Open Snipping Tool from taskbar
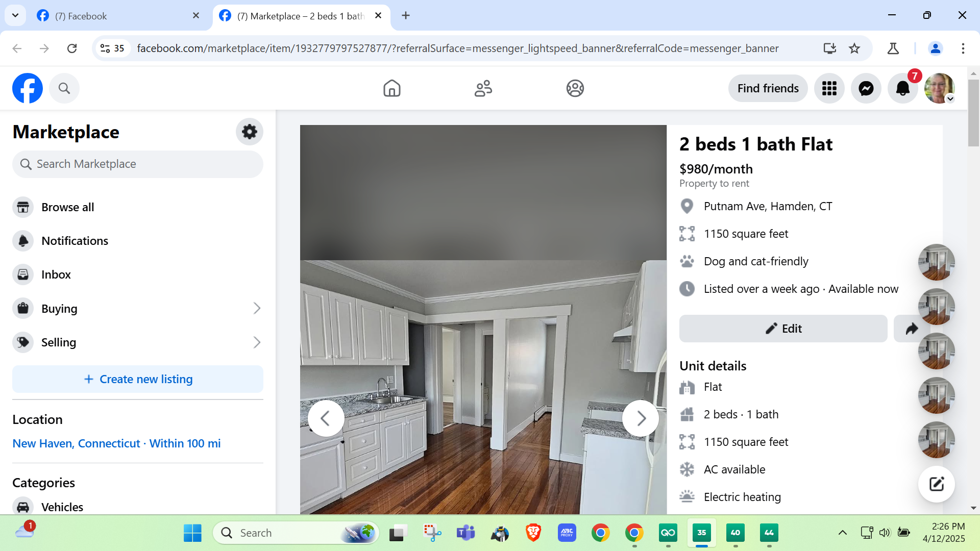The width and height of the screenshot is (980, 551). 432,533
